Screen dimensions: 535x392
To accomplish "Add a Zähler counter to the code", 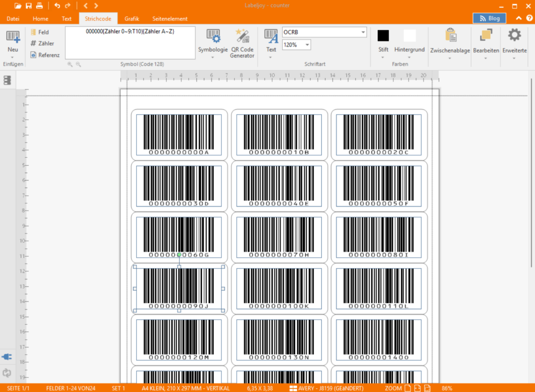I will (x=41, y=43).
